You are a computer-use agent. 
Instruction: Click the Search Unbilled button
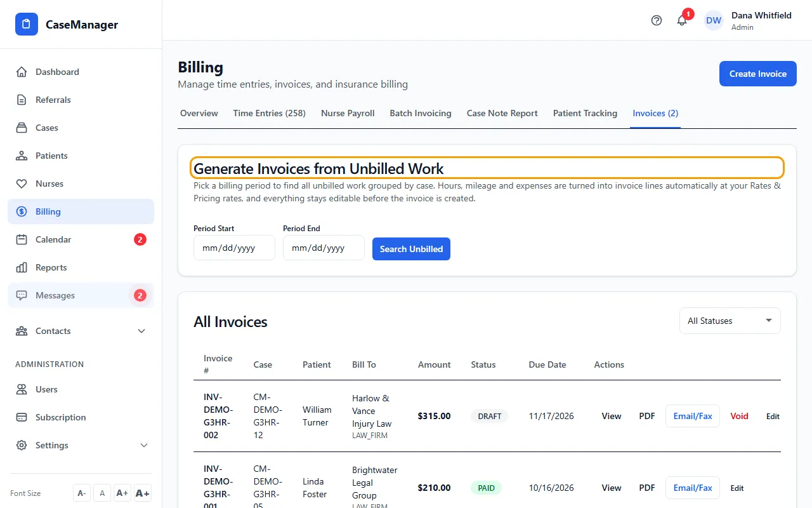pyautogui.click(x=411, y=249)
